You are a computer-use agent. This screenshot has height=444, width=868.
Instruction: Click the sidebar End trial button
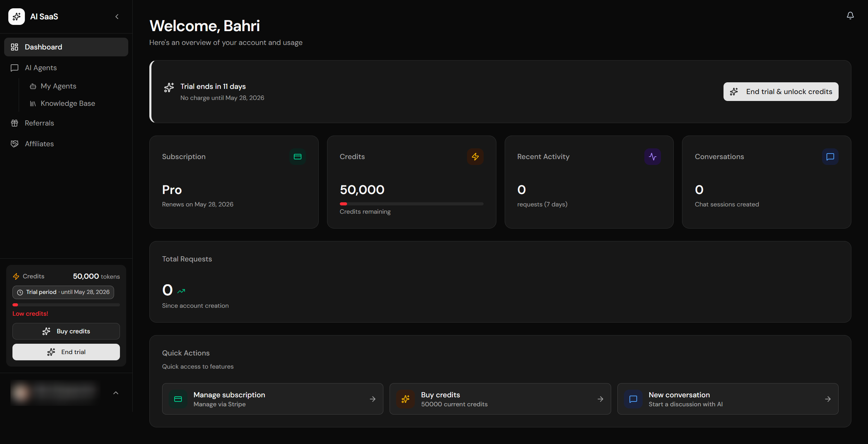[x=66, y=352]
